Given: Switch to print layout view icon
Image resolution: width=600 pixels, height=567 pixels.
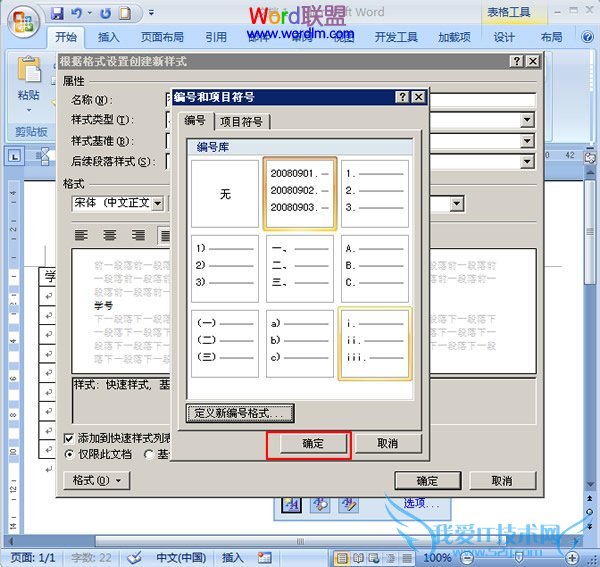Looking at the screenshot, I should pyautogui.click(x=342, y=558).
